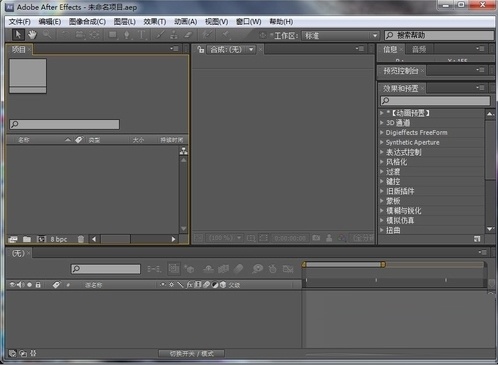
Task: Select the Text (T) tool
Action: point(141,35)
